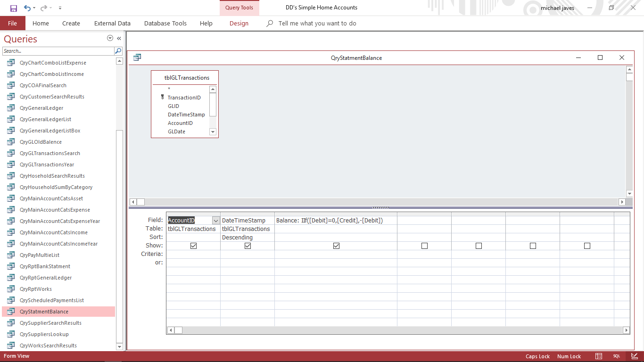Screen dimensions: 644x362
Task: Click the icon beside QryMainAccountCatsExpense
Action: (11, 210)
